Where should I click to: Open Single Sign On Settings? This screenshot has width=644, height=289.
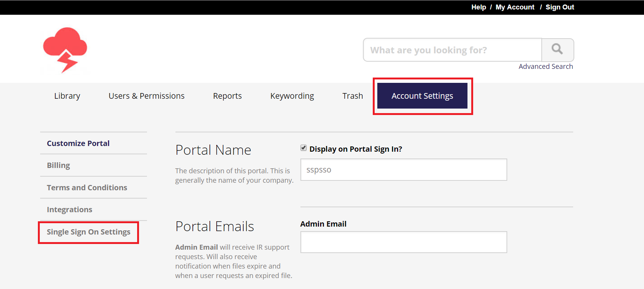click(x=88, y=232)
